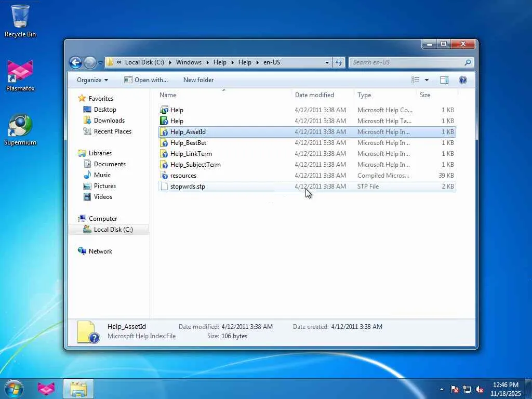The height and width of the screenshot is (399, 532).
Task: Select the stopwrds.stp file
Action: click(x=307, y=187)
